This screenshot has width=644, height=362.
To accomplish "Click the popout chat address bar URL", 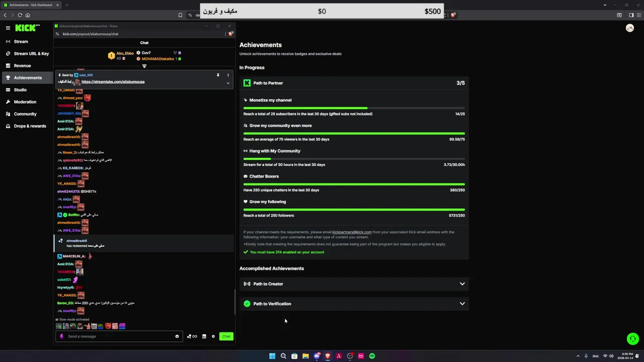I will 91,34.
